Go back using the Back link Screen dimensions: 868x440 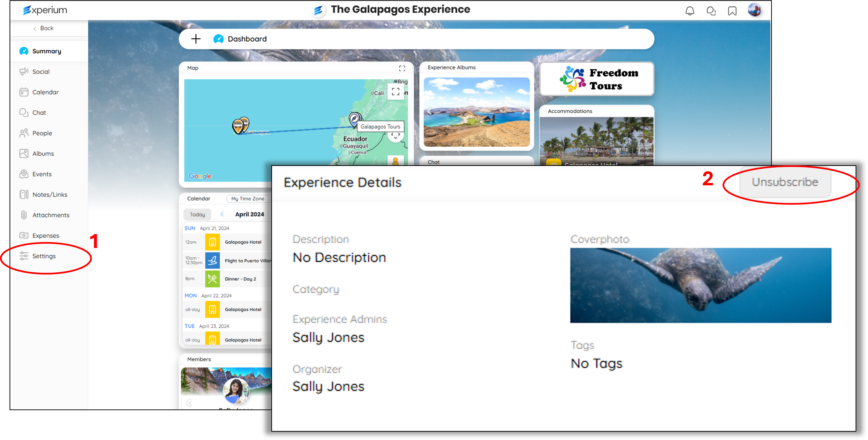click(44, 28)
